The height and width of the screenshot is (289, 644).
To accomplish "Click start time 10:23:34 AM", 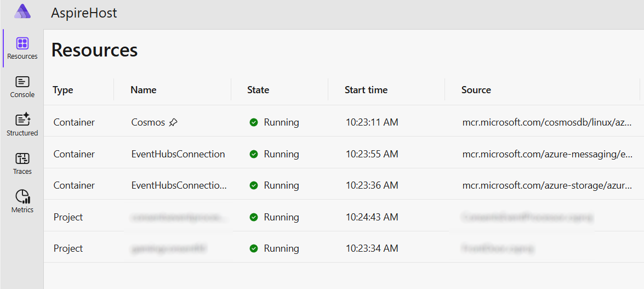I will (372, 248).
